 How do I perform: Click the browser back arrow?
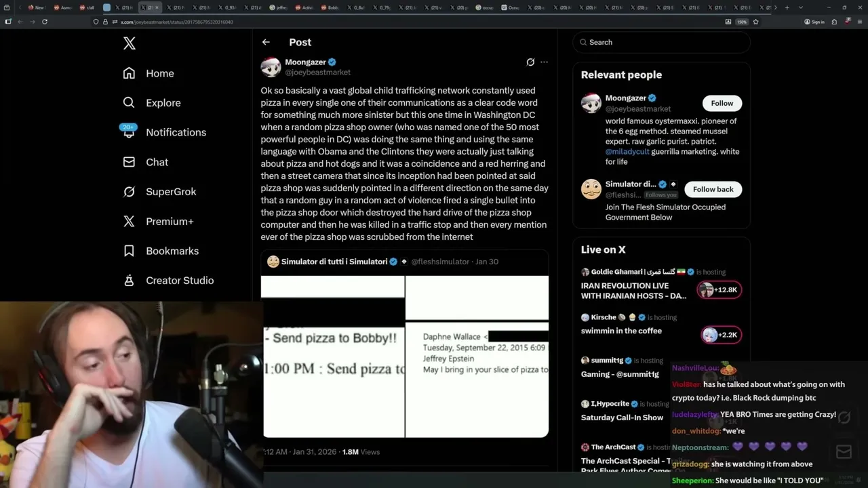pos(20,22)
